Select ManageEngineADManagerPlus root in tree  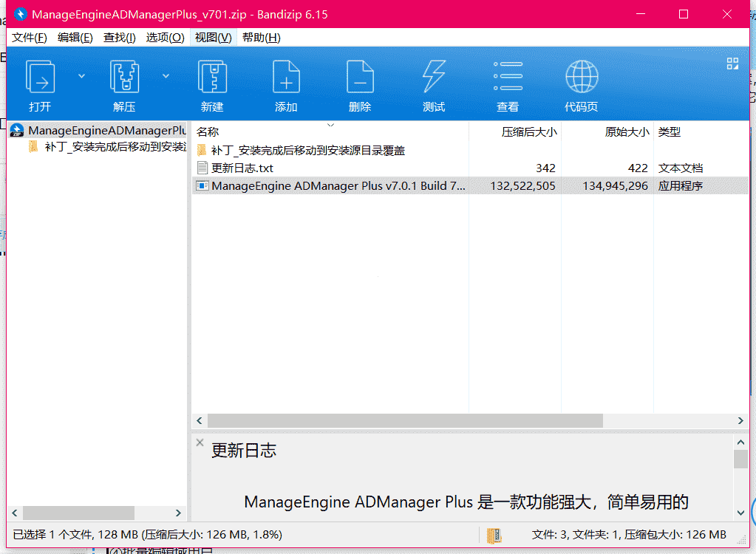[x=107, y=130]
